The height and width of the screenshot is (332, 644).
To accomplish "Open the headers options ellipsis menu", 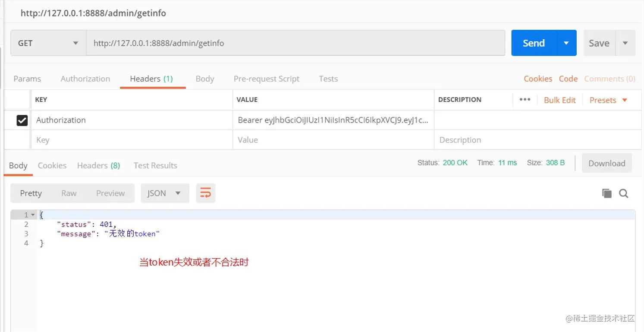I will click(x=525, y=99).
